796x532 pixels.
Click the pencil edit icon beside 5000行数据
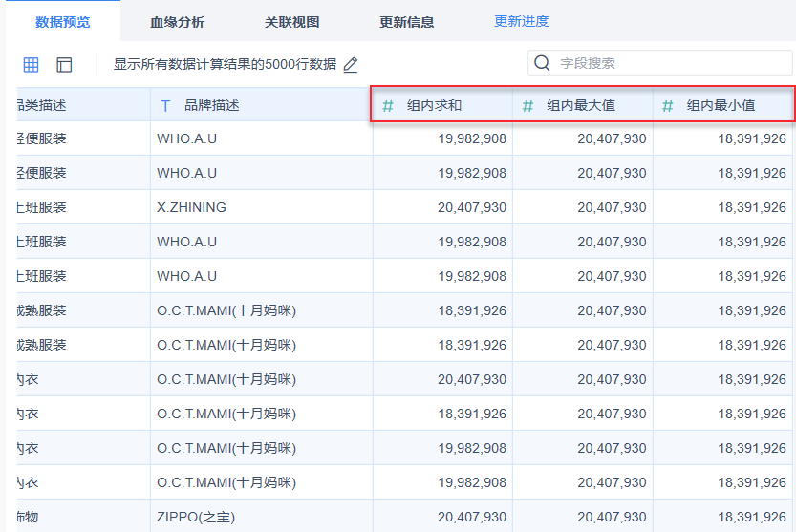tap(351, 65)
